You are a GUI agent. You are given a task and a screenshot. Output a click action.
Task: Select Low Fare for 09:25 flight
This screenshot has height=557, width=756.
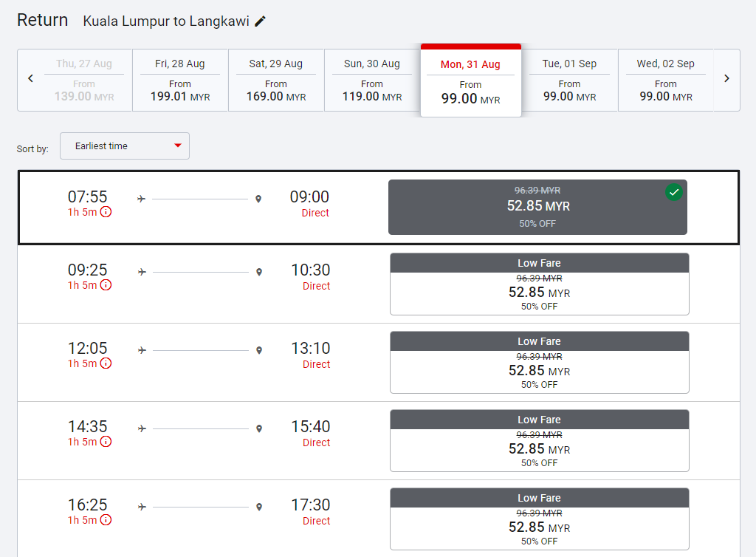click(x=539, y=284)
